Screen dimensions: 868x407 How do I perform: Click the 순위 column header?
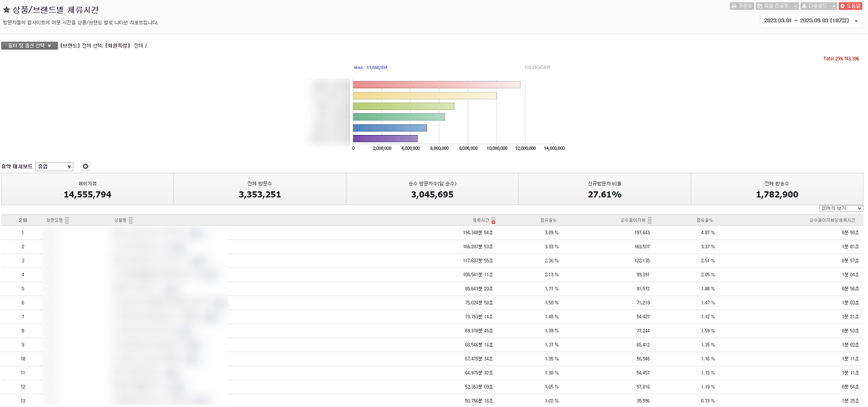(22, 220)
